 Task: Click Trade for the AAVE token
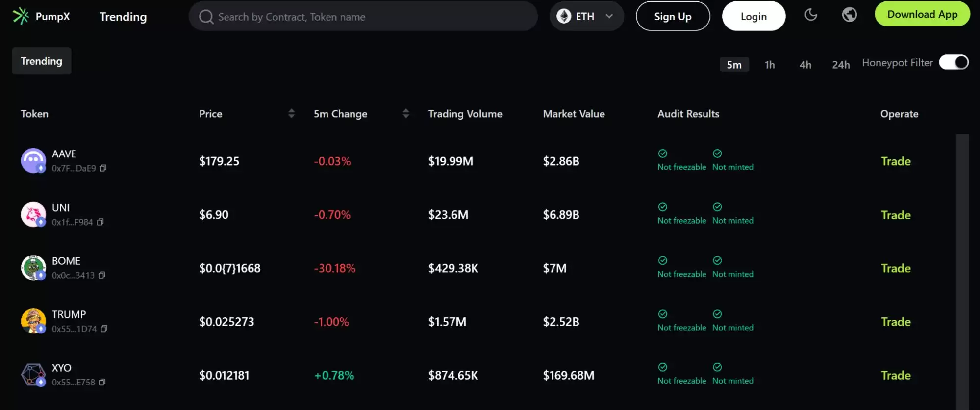pyautogui.click(x=896, y=161)
